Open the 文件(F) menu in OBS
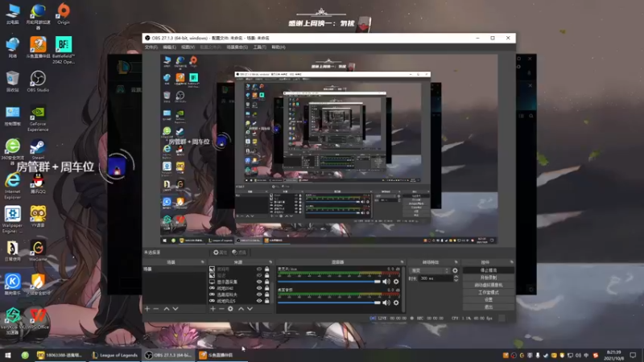 [x=151, y=47]
